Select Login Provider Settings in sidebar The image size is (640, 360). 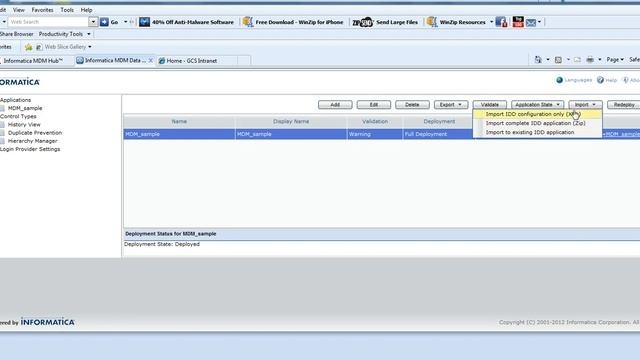click(30, 149)
